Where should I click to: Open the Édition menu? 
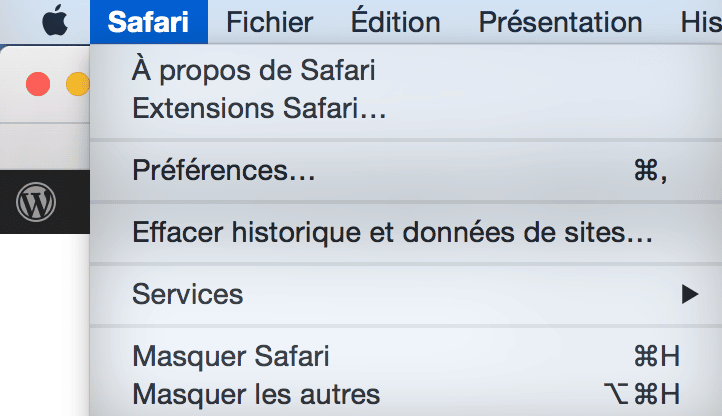(x=395, y=22)
